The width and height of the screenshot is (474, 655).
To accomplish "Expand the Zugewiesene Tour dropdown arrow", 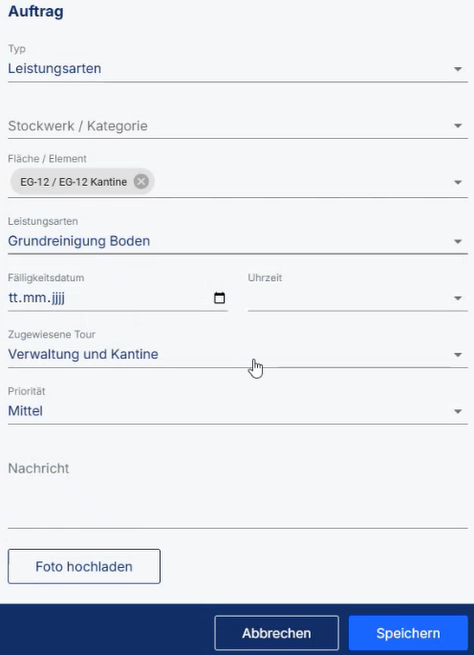I will [x=458, y=355].
